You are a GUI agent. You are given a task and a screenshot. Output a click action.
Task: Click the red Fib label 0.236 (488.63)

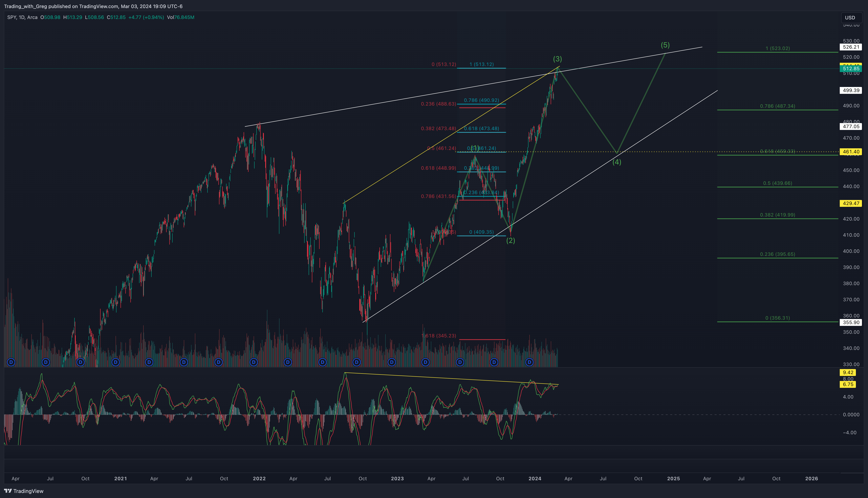[438, 104]
